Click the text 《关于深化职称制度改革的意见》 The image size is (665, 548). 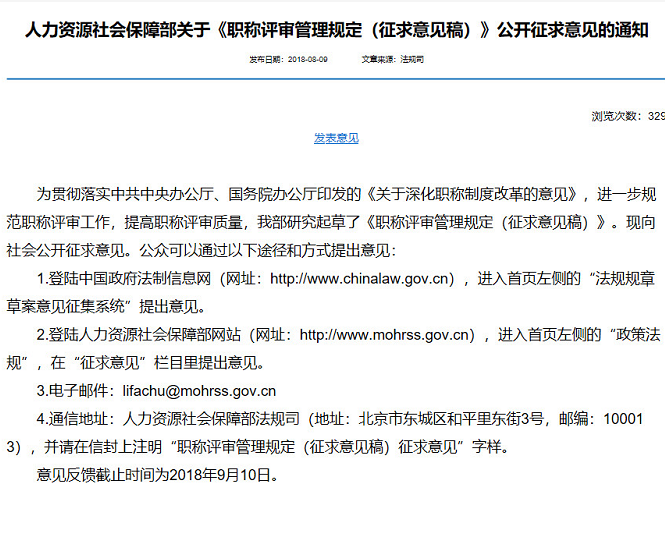(x=471, y=194)
